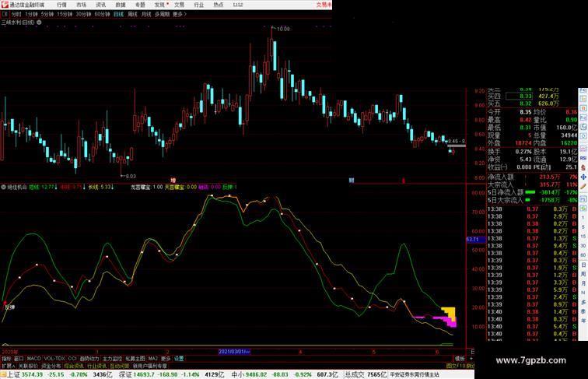
Task: Click the 月 period shortcut in right sidebar
Action: 583,283
